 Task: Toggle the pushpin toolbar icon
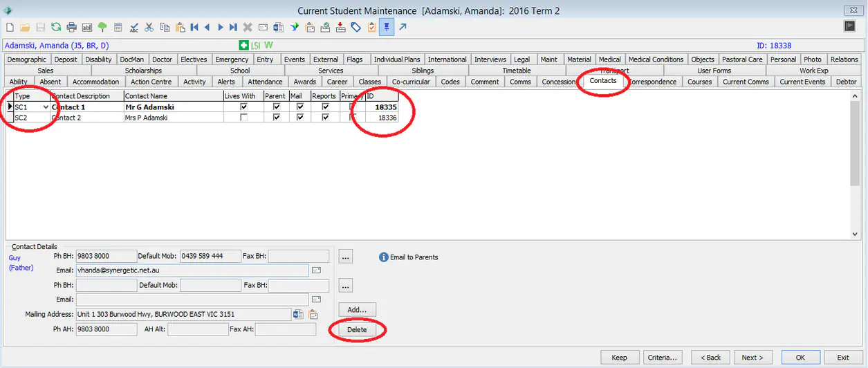(387, 28)
